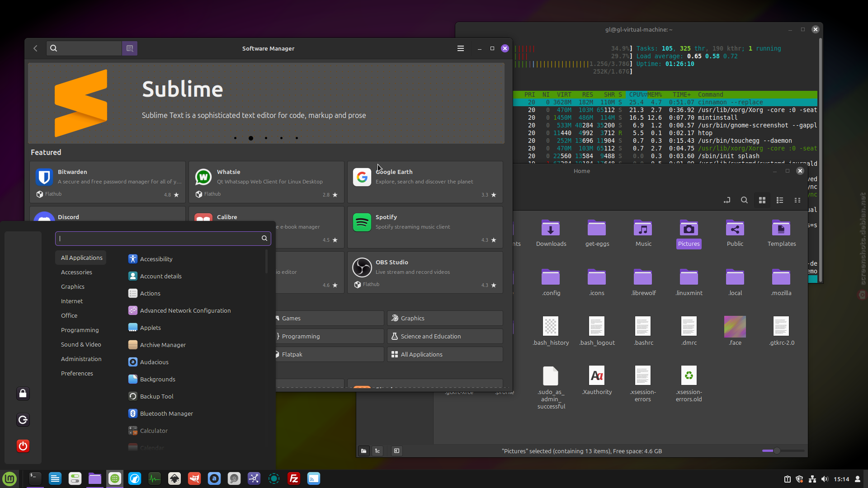This screenshot has width=868, height=488.
Task: Open the volume control in tray
Action: coord(825,479)
